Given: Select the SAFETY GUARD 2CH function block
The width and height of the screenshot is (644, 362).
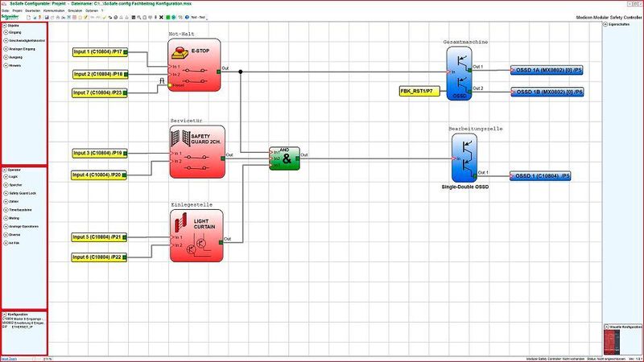Looking at the screenshot, I should pyautogui.click(x=197, y=152).
